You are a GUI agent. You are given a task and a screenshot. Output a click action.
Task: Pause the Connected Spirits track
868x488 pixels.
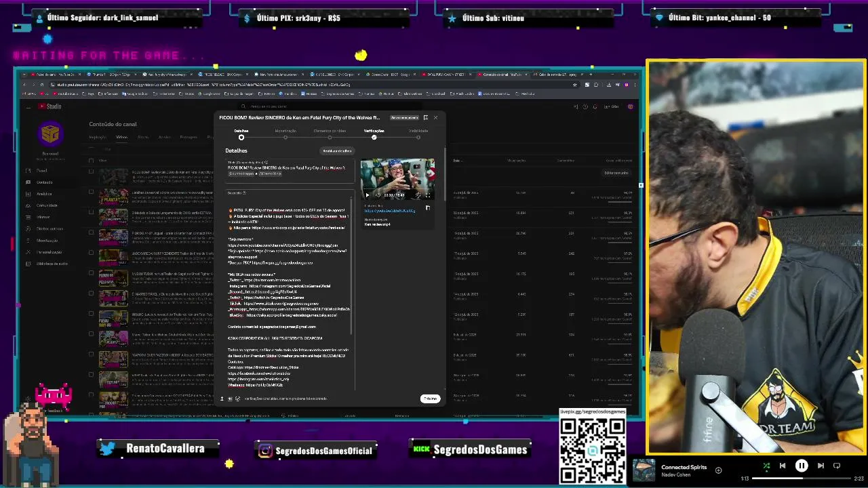coord(802,466)
